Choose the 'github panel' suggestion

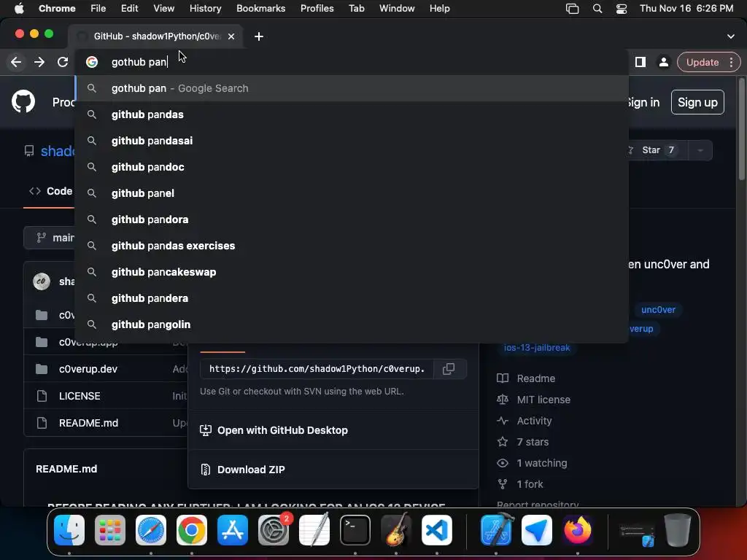click(352, 192)
